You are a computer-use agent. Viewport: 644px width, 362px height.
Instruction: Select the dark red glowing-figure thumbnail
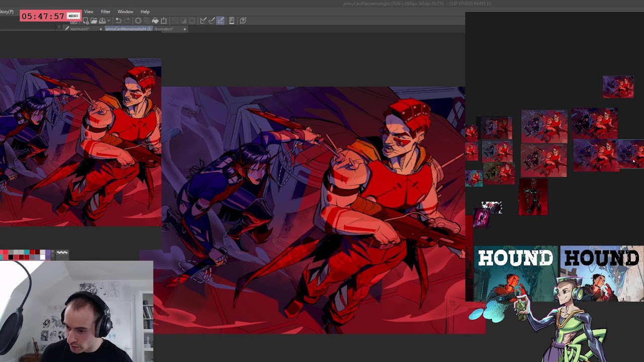pyautogui.click(x=533, y=197)
